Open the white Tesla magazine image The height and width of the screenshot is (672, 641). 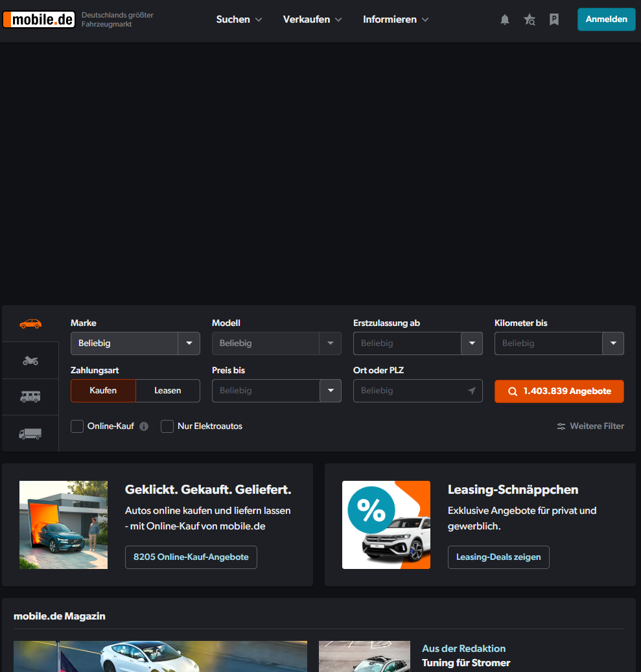point(160,656)
